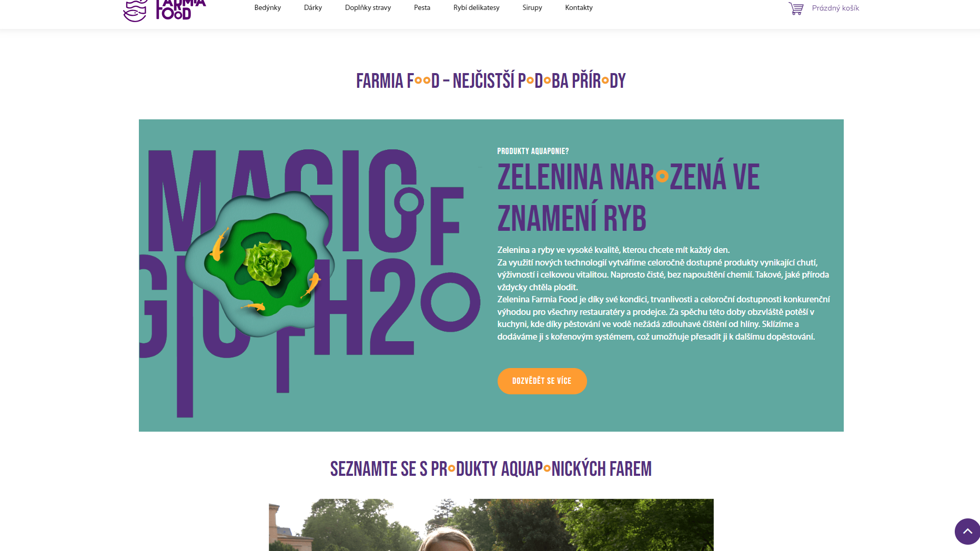The image size is (980, 551).
Task: Click the Farmia Food logo
Action: point(164,10)
